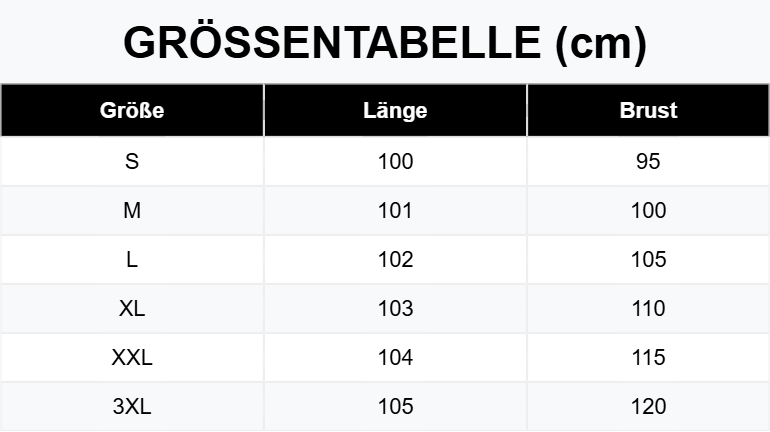Select the Brust value 115
Screen dimensions: 770x432
coord(648,358)
